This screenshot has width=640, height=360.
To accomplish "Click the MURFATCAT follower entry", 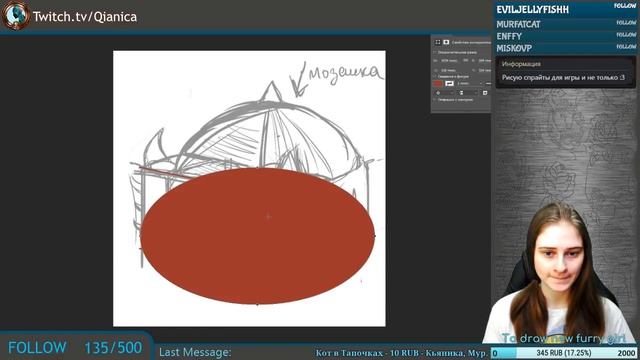I will (x=565, y=24).
